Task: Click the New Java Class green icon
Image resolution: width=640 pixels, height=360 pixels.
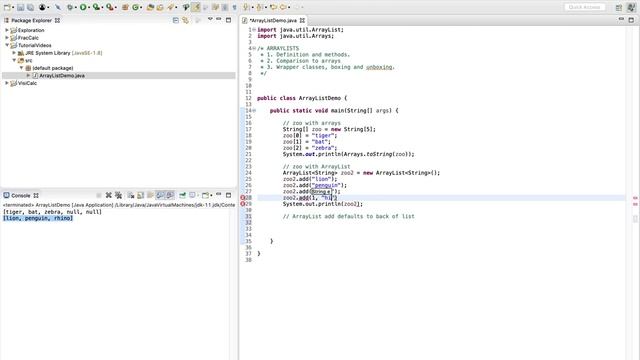Action: click(136, 7)
